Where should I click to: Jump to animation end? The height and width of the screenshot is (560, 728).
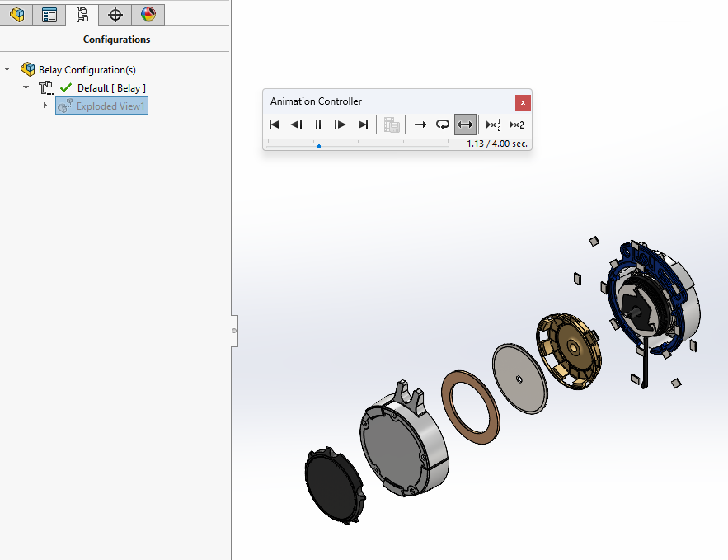[x=363, y=125]
